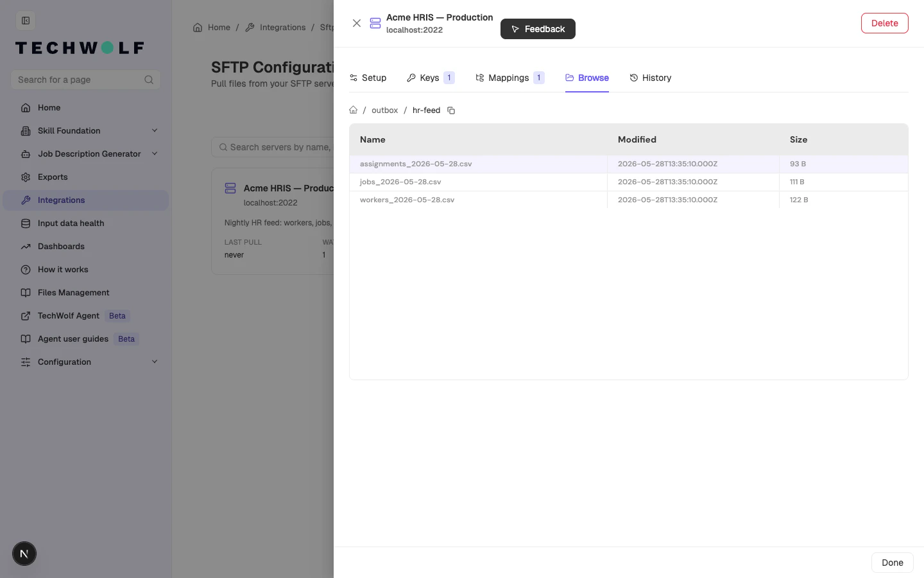Select workers_2026-05-28.csv file row
Screen dimensions: 924x578
pyautogui.click(x=629, y=200)
